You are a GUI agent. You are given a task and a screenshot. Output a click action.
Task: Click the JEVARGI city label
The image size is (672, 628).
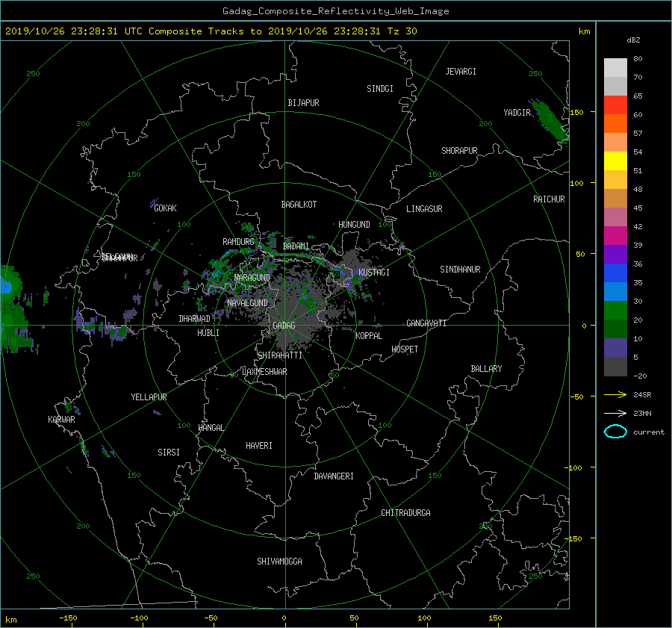coord(461,72)
